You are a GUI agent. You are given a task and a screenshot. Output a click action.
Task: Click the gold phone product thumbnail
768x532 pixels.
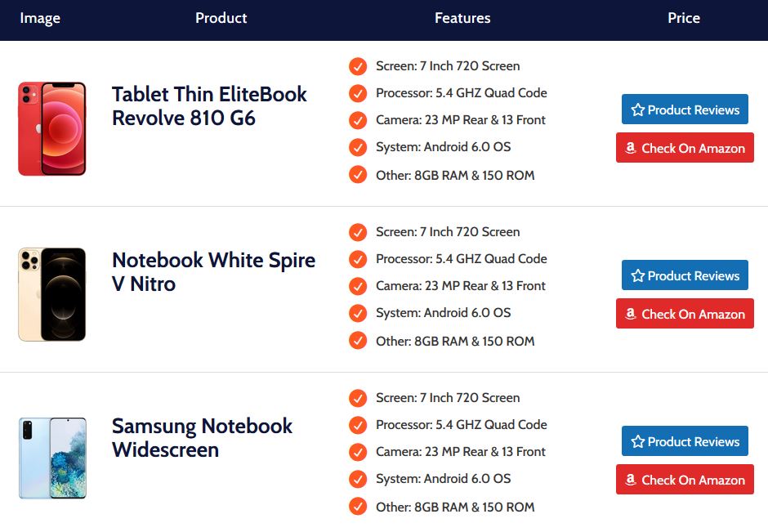(52, 294)
